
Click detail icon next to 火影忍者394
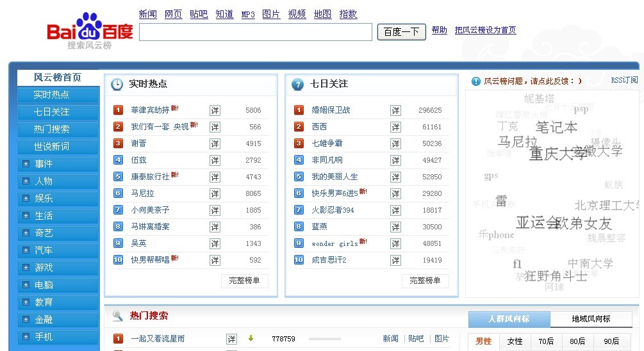(395, 210)
